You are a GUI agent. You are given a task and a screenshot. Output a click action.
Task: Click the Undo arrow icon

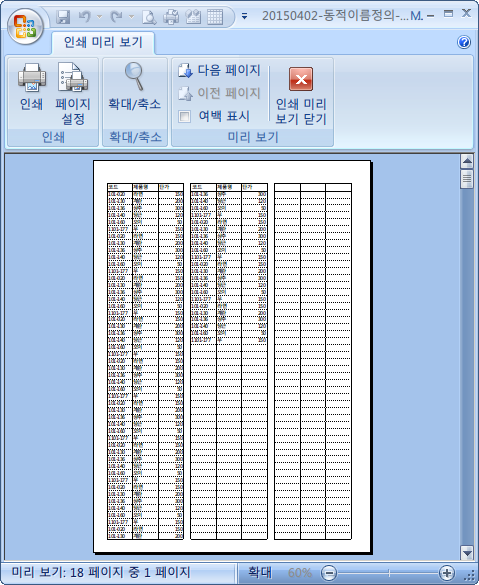[x=85, y=17]
